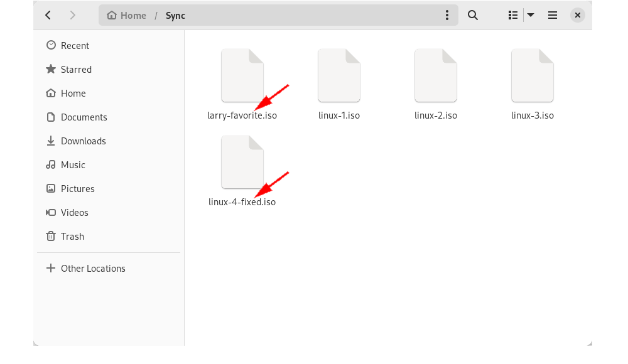Viewport: 628px width, 364px height.
Task: Open the search magnifier icon
Action: tap(473, 15)
